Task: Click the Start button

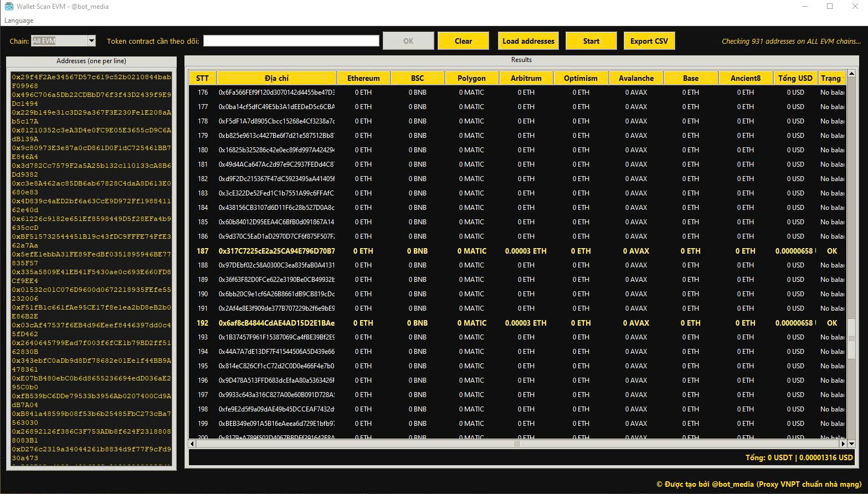Action: (591, 41)
